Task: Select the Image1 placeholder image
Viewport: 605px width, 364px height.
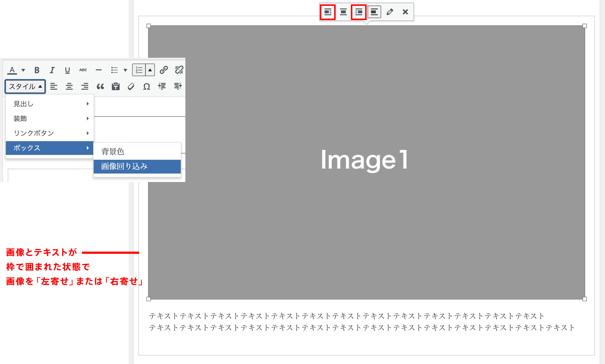Action: click(366, 162)
